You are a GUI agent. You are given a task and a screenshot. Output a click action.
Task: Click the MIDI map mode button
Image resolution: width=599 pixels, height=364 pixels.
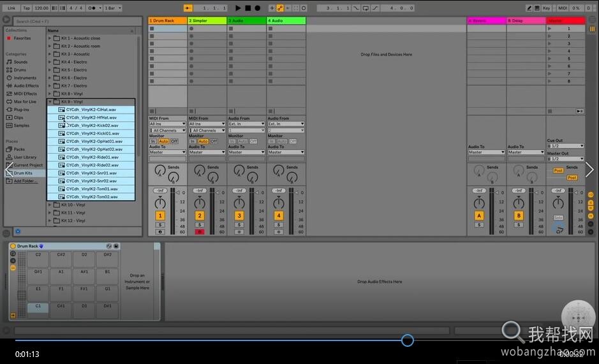[x=563, y=8]
